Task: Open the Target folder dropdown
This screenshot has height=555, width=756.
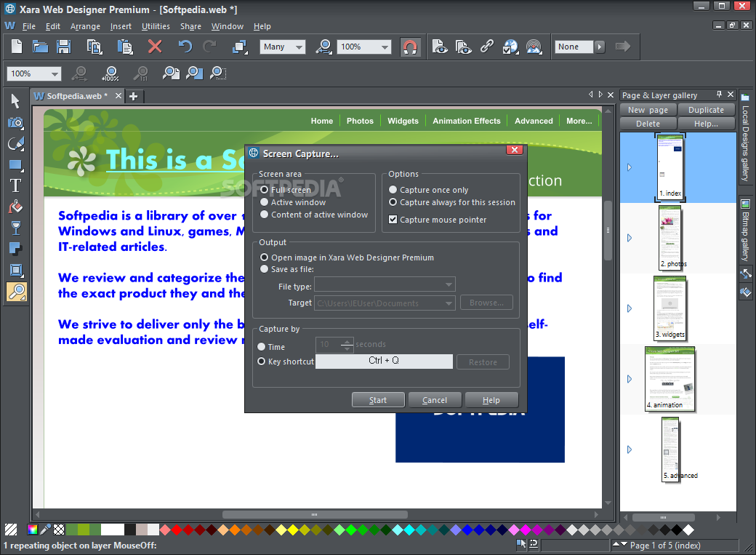Action: pyautogui.click(x=385, y=303)
